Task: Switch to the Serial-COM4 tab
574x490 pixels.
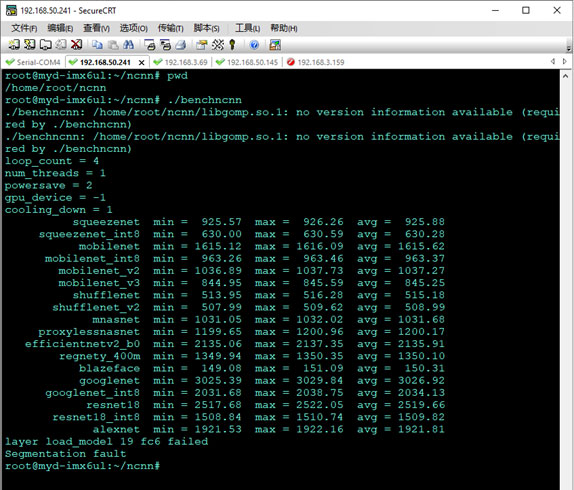Action: pos(33,62)
